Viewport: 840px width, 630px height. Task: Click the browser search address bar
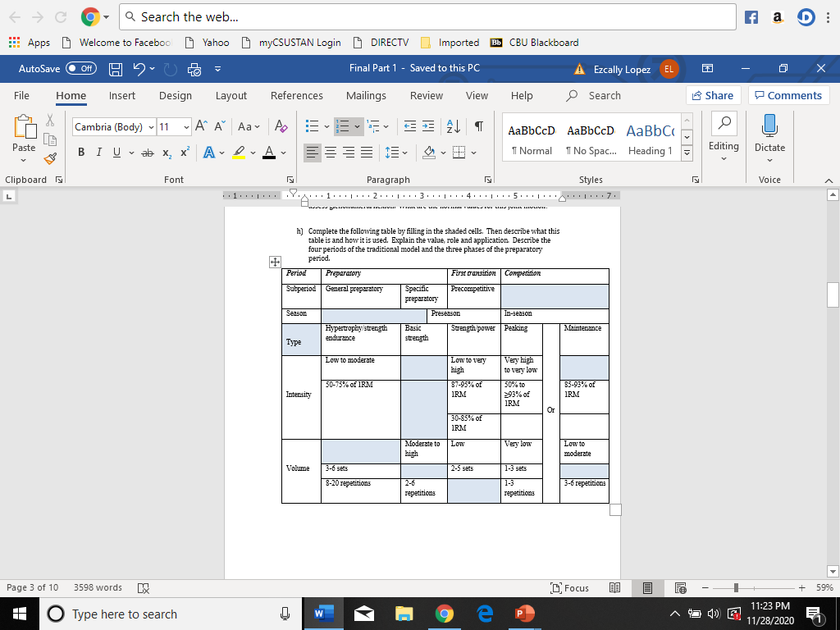tap(427, 17)
